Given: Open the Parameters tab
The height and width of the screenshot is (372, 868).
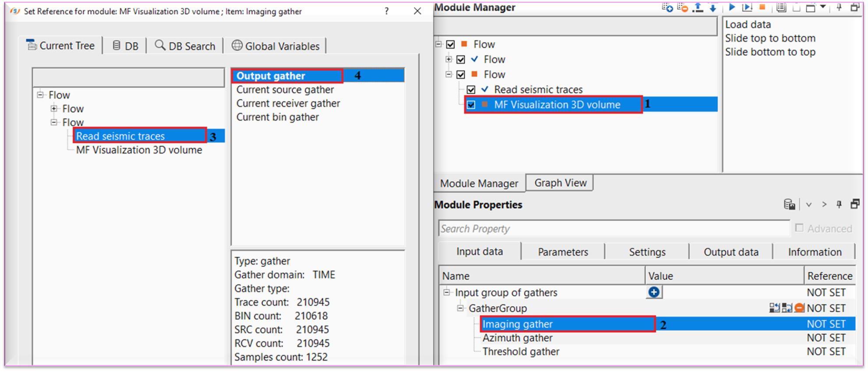Looking at the screenshot, I should coord(563,252).
